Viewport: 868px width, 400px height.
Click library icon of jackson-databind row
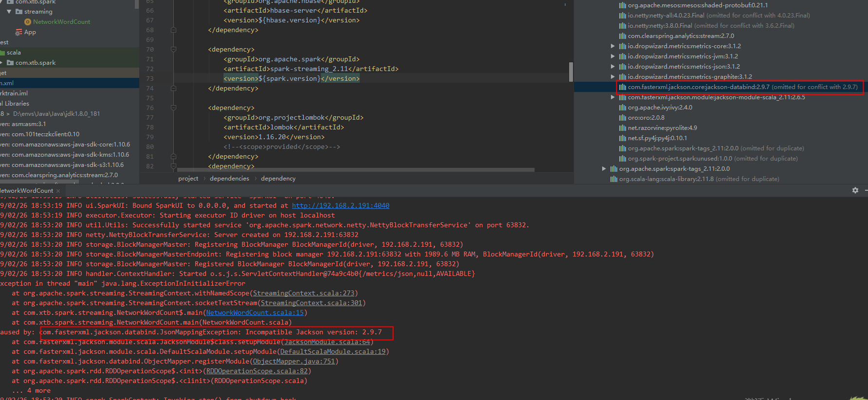622,87
